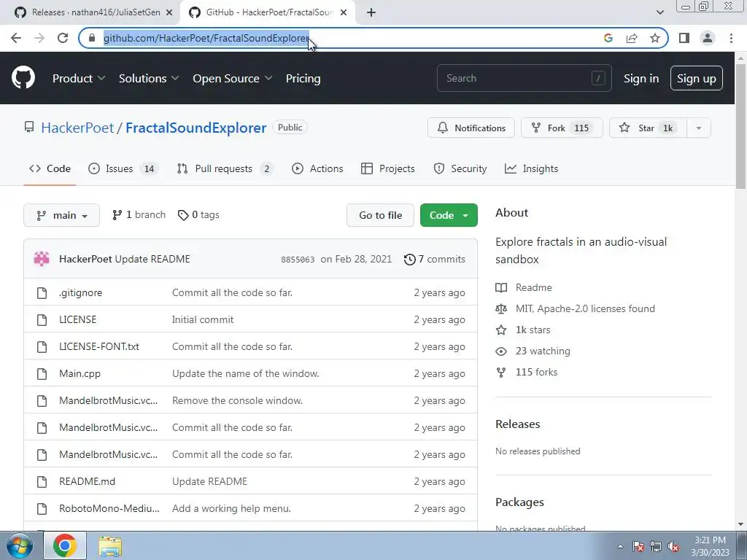Open the Issues tab
Screen dimensions: 747x560
pyautogui.click(x=123, y=168)
